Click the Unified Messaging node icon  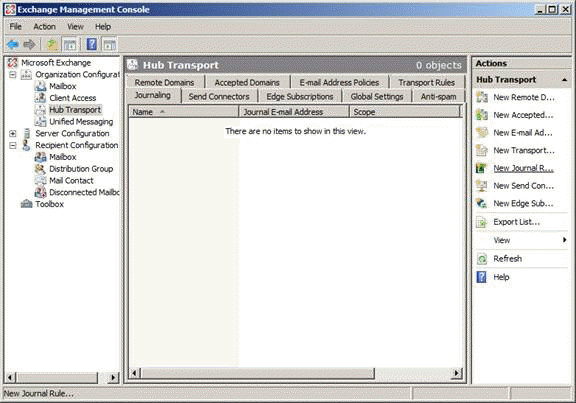(40, 122)
